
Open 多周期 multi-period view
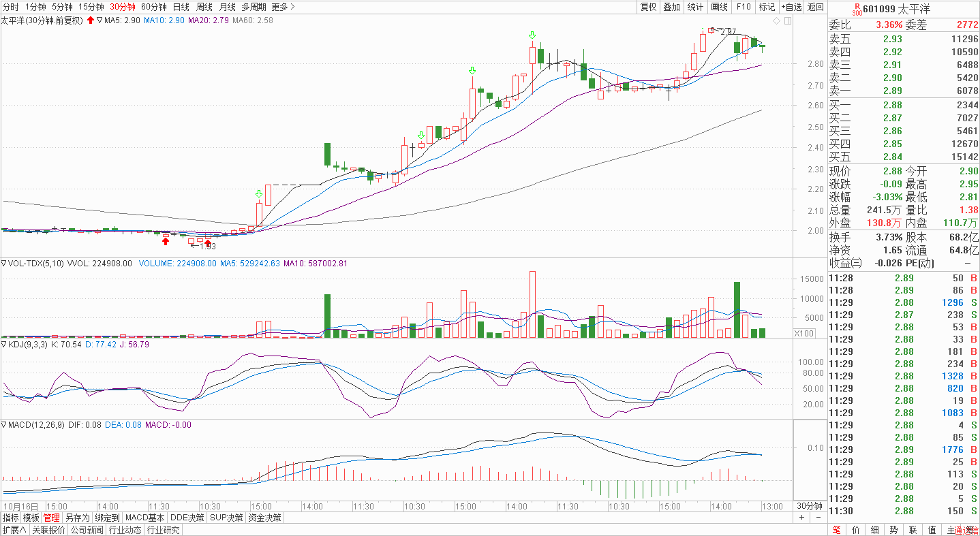(x=254, y=7)
